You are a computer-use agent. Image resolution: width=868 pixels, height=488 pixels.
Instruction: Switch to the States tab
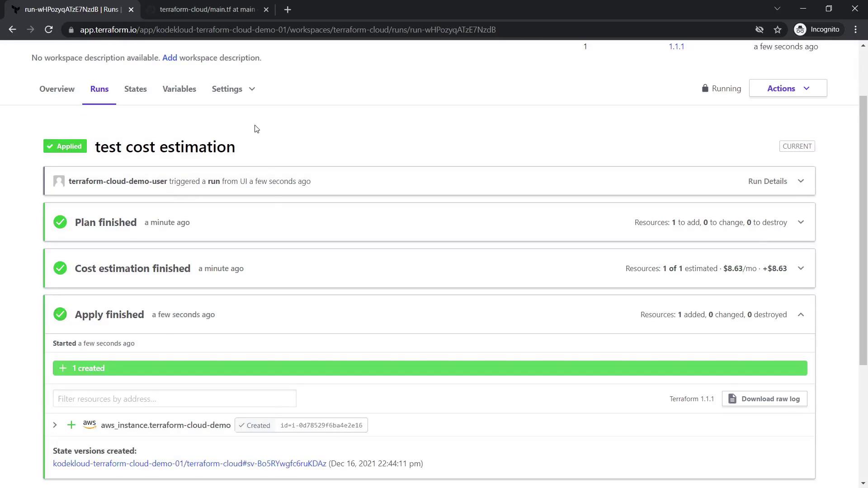pyautogui.click(x=135, y=89)
